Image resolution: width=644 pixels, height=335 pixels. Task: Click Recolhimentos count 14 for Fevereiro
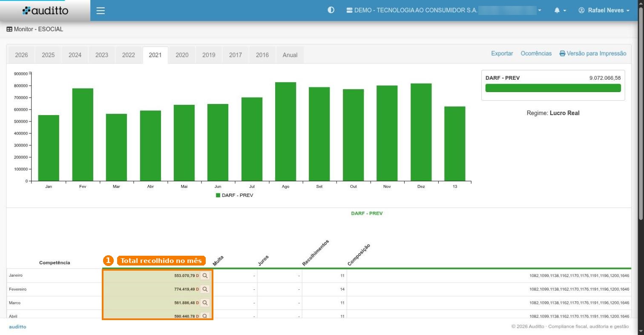342,289
